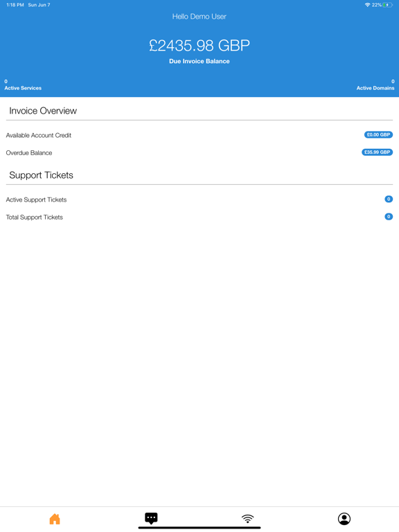Select the Available Account Credit row label
399x532 pixels.
39,135
